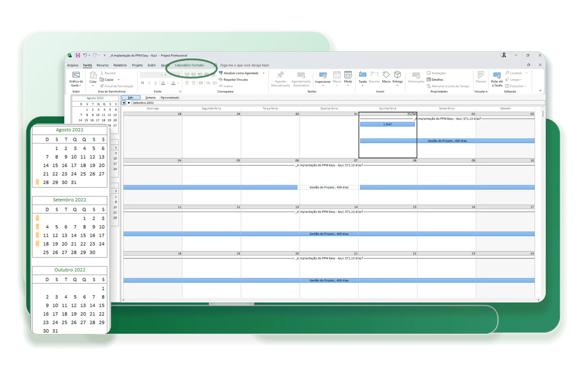Expand the Gráfico de Gantt dropdown arrow
This screenshot has width=588, height=368.
(x=80, y=85)
